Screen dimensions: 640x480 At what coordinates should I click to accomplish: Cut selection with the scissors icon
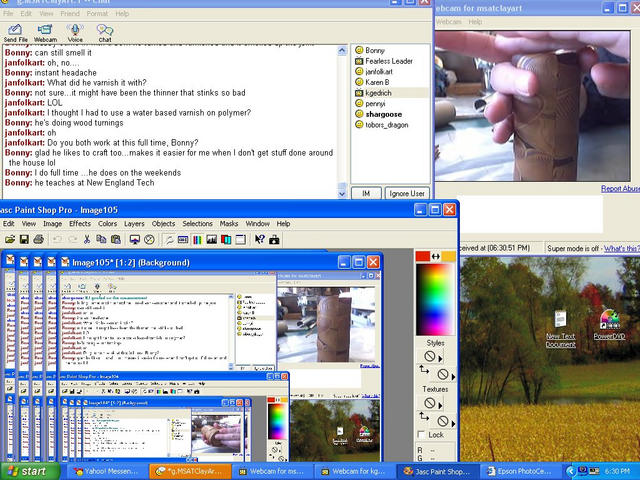point(87,240)
